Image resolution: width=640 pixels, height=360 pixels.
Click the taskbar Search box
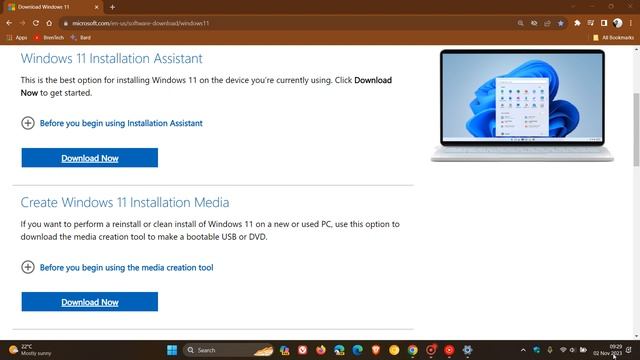point(229,350)
